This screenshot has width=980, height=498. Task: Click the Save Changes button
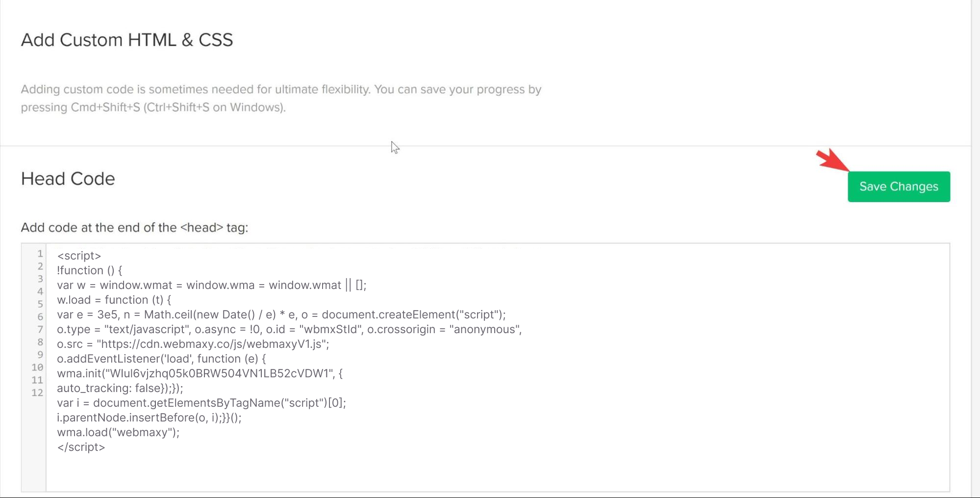tap(899, 186)
